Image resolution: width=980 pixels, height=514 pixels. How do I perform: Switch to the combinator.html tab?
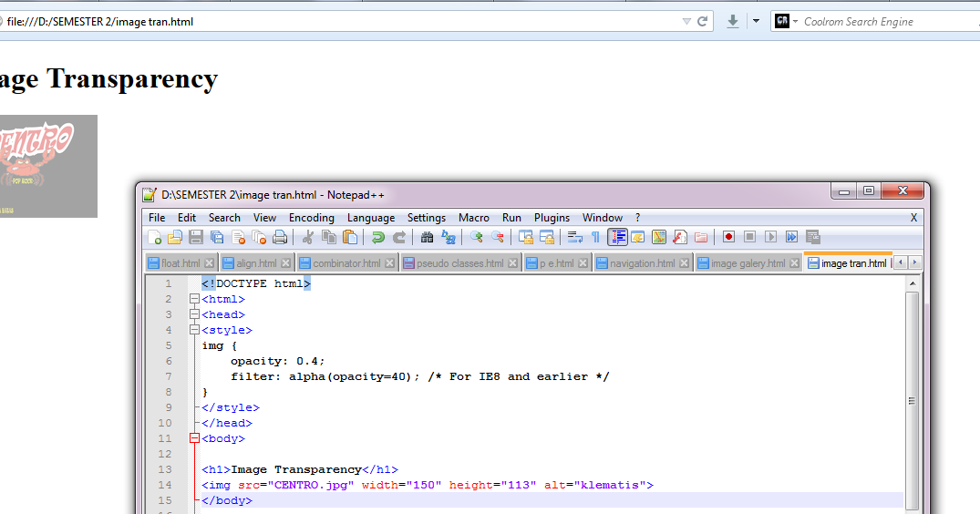(347, 263)
